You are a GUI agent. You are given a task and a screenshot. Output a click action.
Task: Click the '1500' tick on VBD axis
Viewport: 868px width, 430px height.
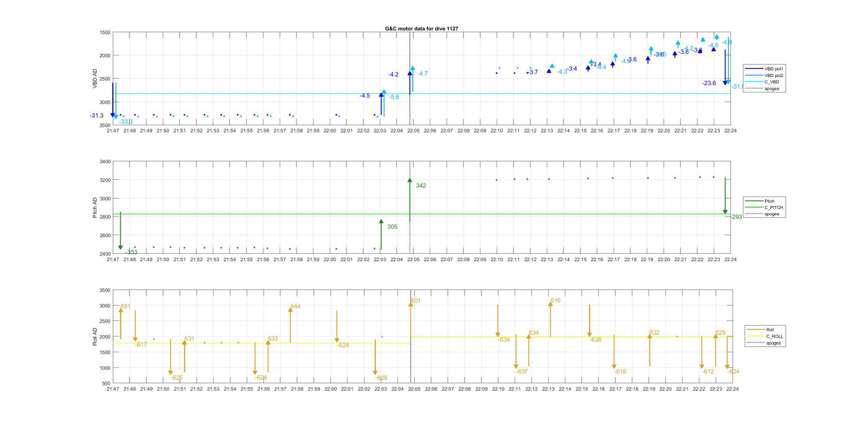(105, 32)
